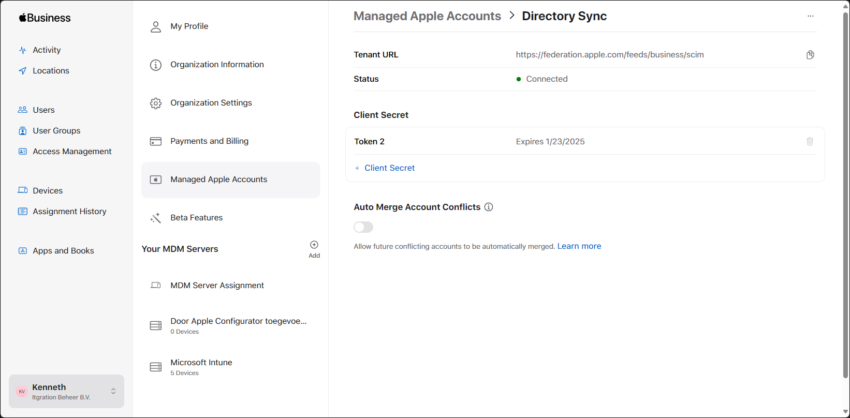Click the Beta Features wand icon
Screen dimensions: 850x418
(156, 218)
